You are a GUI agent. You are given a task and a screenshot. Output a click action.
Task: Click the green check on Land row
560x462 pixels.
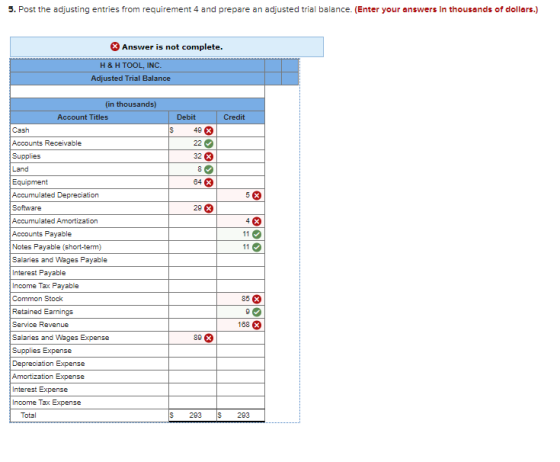[209, 170]
